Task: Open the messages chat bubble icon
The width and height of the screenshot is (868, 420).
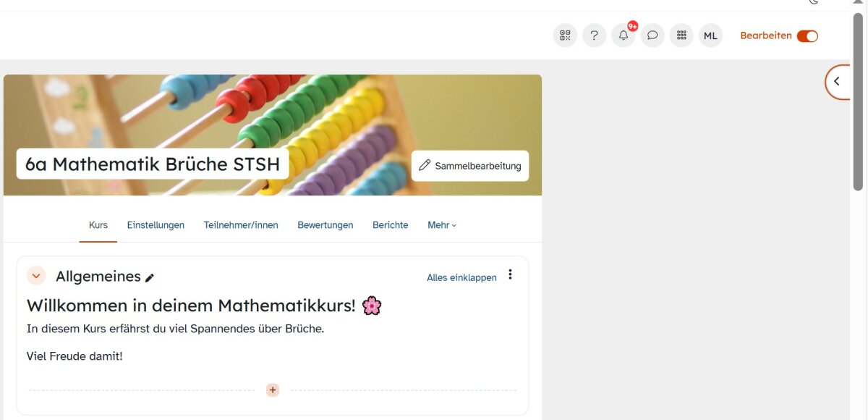Action: (652, 35)
